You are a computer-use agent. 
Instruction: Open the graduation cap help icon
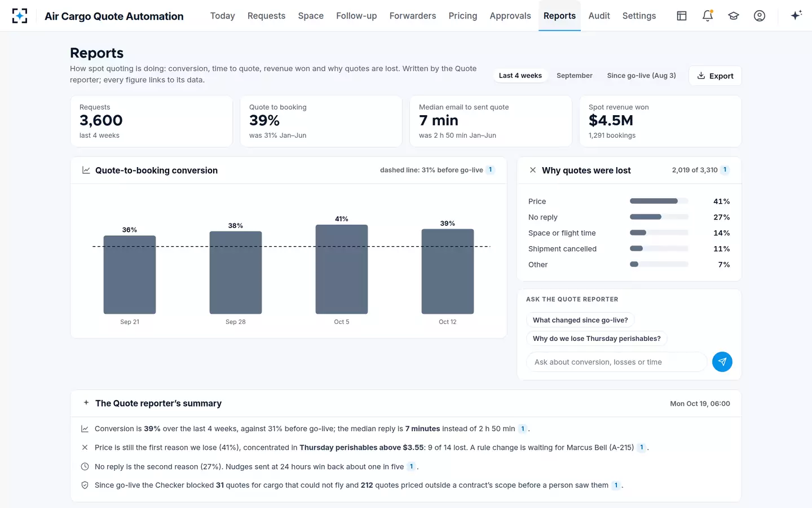pos(734,16)
